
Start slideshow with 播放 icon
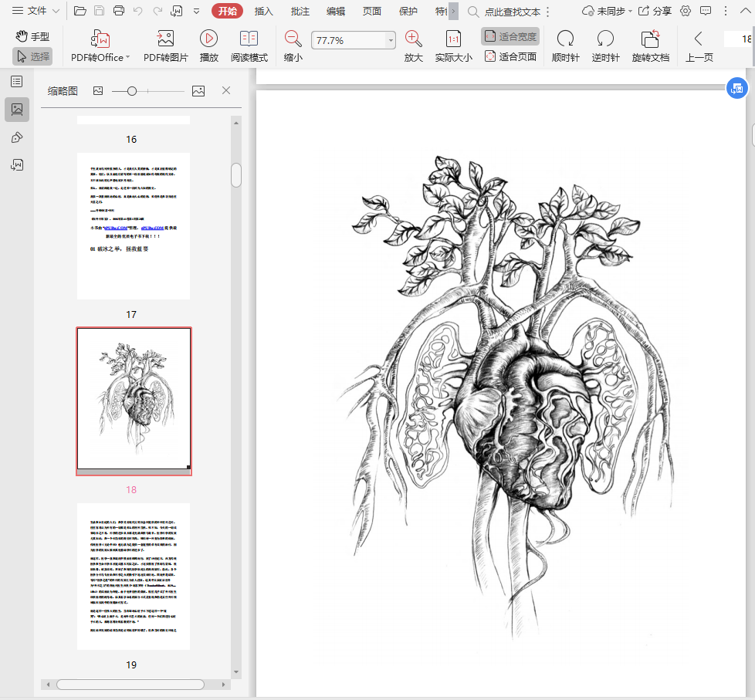(x=208, y=39)
